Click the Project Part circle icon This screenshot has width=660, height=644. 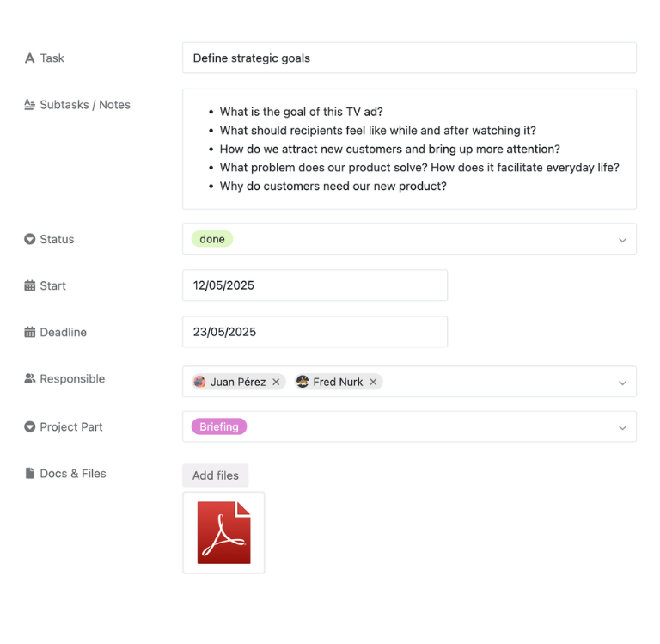tap(30, 426)
